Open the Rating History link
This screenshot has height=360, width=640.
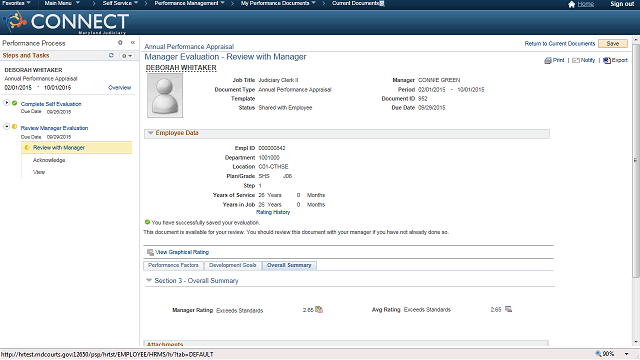(273, 212)
